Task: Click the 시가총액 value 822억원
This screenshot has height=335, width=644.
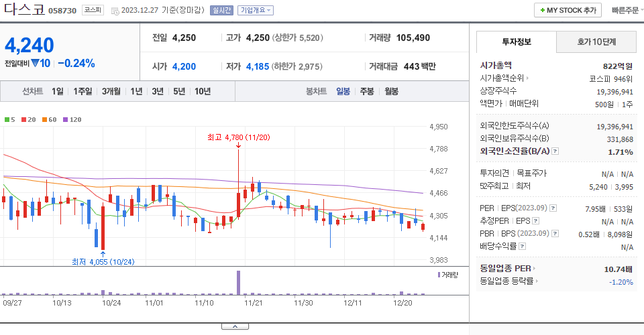Action: point(618,66)
